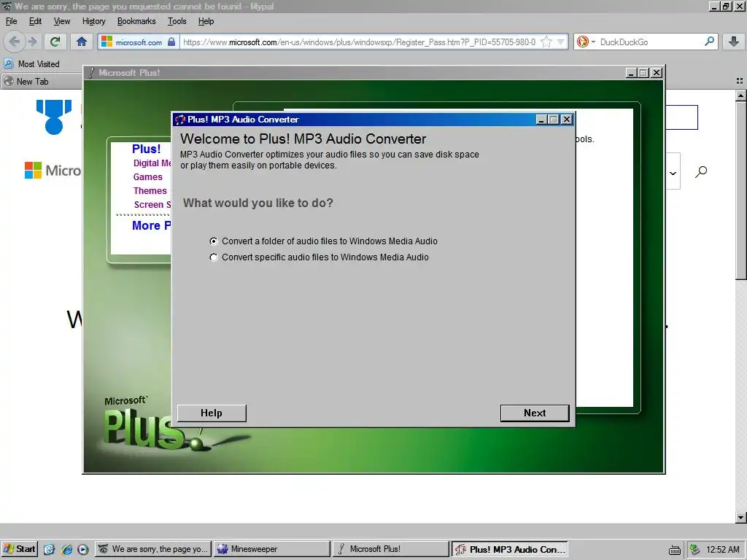Viewport: 747px width, 560px height.
Task: Open the View menu
Action: 61,21
